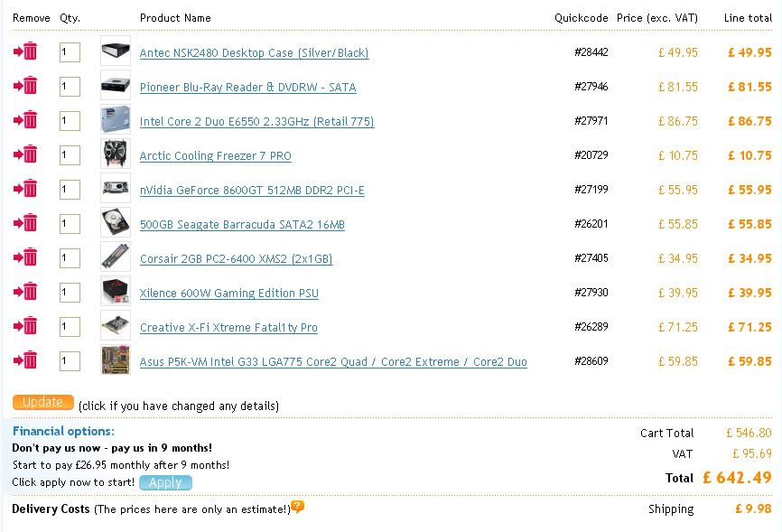Screen dimensions: 782x532
Task: Edit quantity field for Corsair 2GB memory
Action: point(70,258)
